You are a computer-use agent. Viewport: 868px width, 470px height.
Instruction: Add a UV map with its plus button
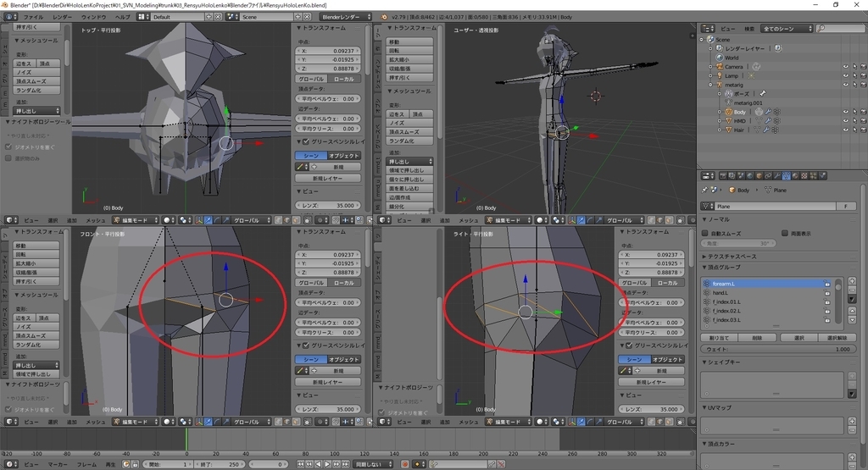coord(853,422)
